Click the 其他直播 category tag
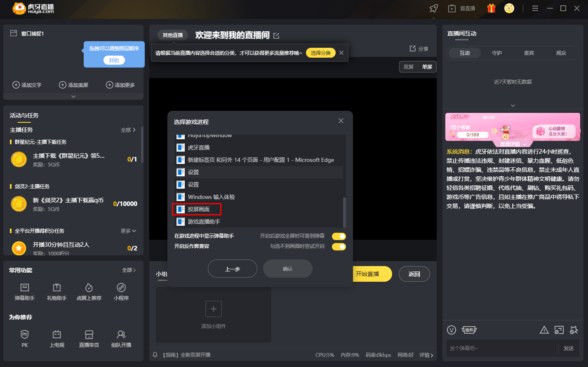This screenshot has height=367, width=588. [173, 35]
